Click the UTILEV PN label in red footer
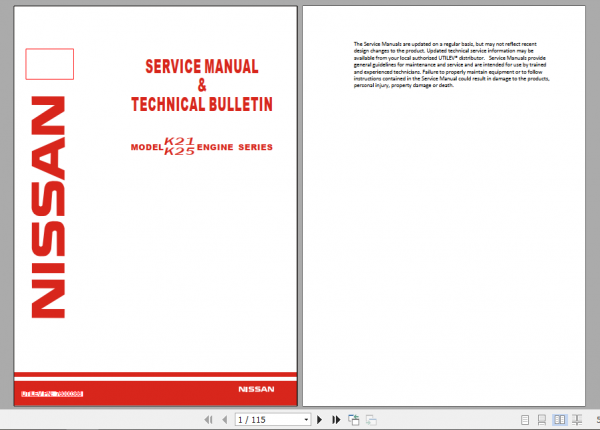600x430 pixels. (52, 394)
